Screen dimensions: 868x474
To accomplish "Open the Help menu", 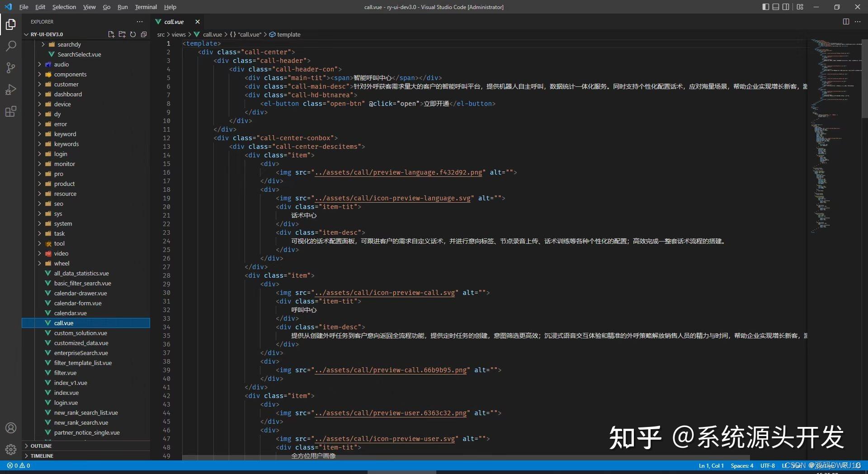I will click(170, 7).
